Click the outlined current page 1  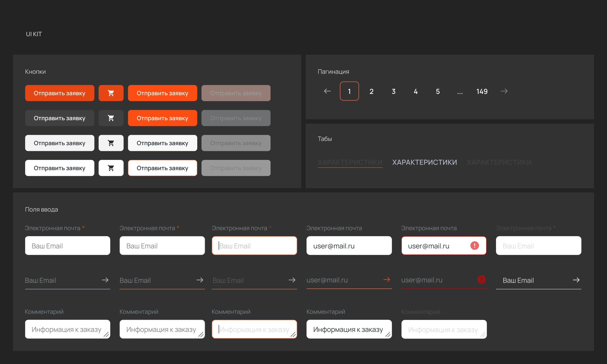pos(349,91)
